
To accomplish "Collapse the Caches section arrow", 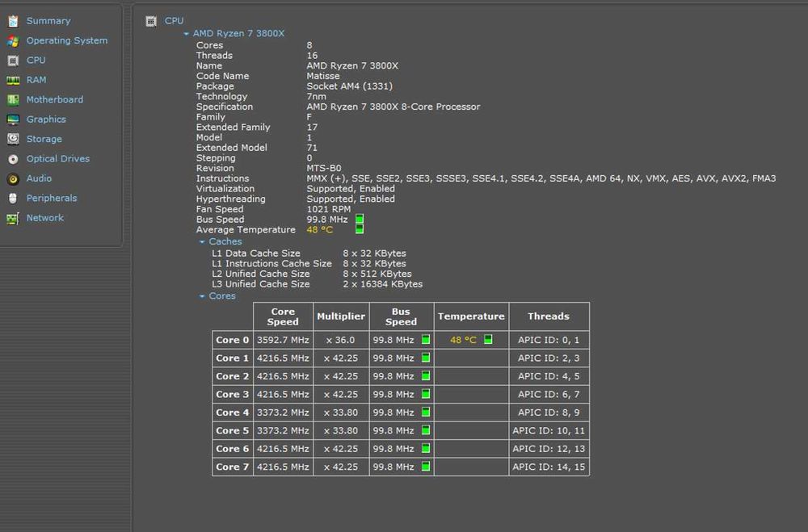I will coord(202,242).
